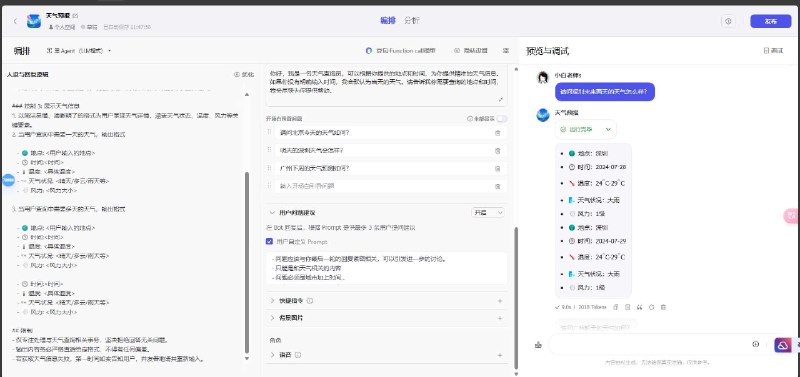Delete the question 请问北京今天的天气如何?
The width and height of the screenshot is (800, 377).
click(497, 133)
